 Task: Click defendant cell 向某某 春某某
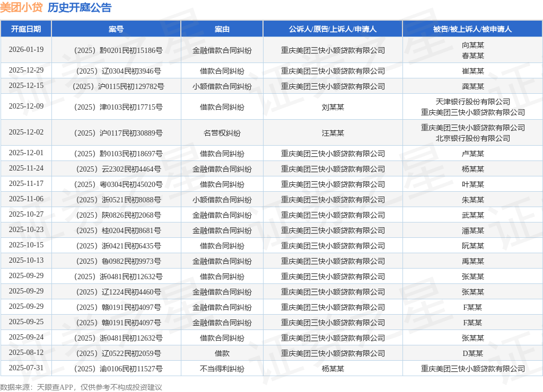[472, 50]
